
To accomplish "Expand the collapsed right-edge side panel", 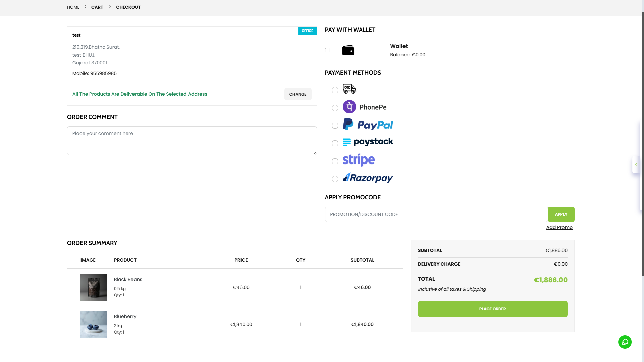I will 636,165.
